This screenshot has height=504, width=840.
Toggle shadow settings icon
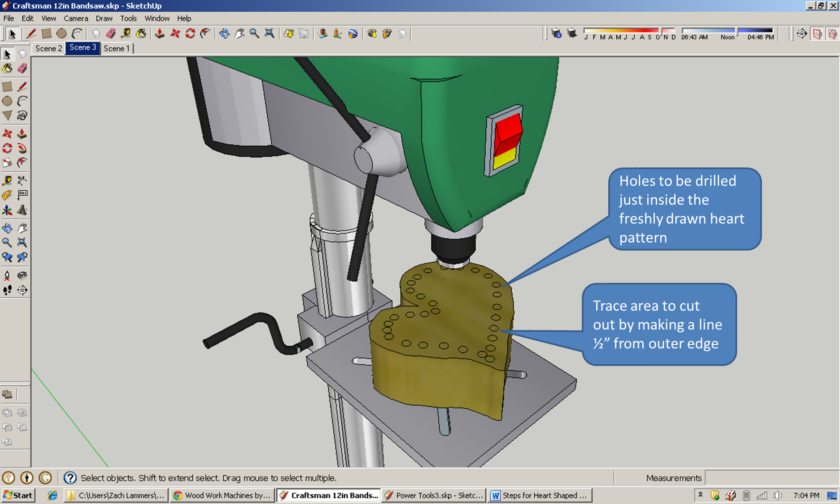coord(557,34)
